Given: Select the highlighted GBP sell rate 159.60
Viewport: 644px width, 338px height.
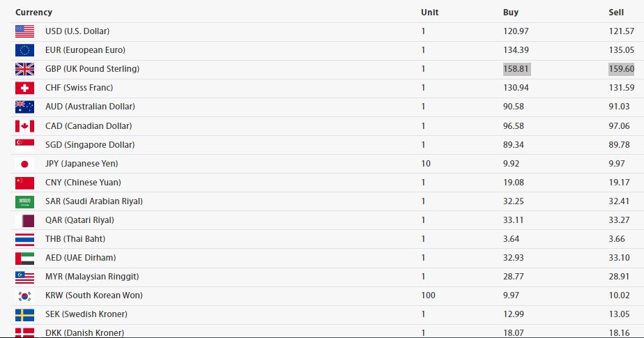Looking at the screenshot, I should (621, 69).
